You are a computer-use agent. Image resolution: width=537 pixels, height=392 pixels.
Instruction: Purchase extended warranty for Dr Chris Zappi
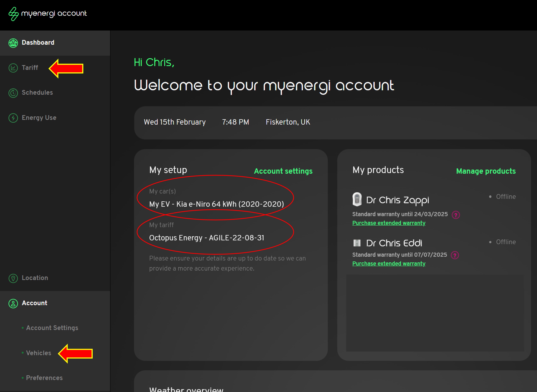pos(389,223)
